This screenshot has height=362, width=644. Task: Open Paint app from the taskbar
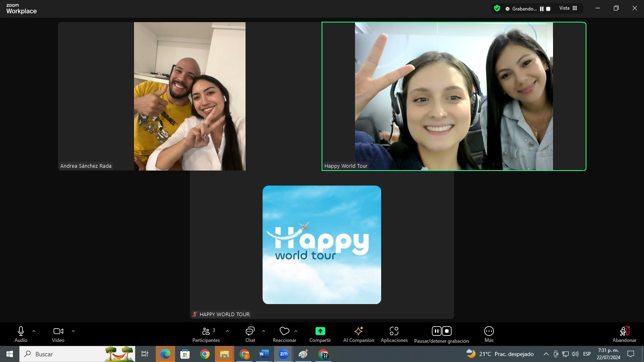pos(303,354)
